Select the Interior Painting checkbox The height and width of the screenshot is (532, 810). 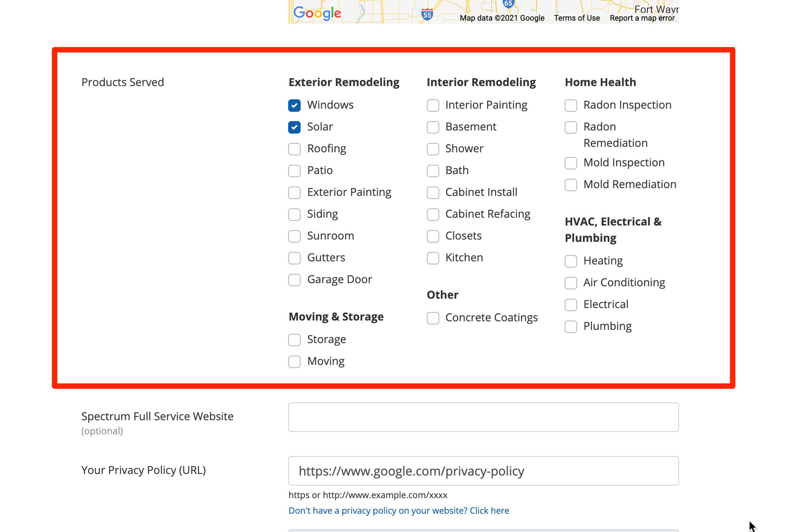tap(433, 105)
